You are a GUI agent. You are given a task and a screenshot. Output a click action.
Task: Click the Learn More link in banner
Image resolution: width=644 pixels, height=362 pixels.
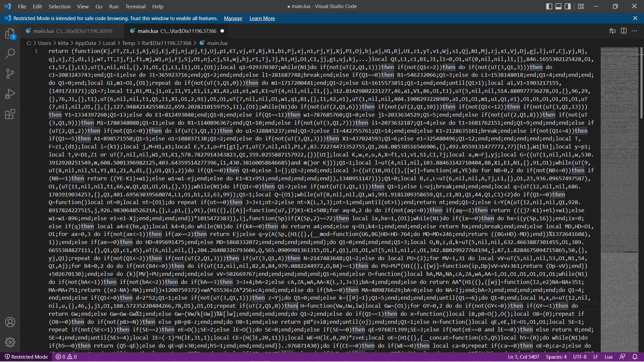click(262, 18)
